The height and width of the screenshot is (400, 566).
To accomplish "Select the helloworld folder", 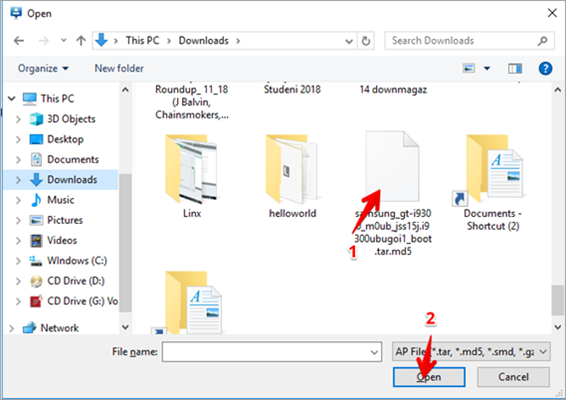I will click(x=292, y=176).
